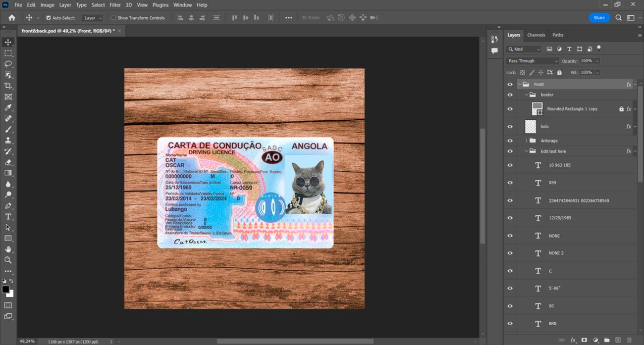Open the Kind filter dropdown
This screenshot has width=644, height=345.
[x=524, y=49]
